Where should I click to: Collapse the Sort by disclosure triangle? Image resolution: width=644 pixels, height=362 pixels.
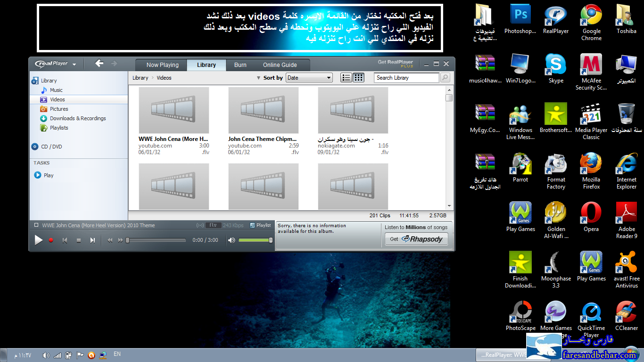(258, 78)
